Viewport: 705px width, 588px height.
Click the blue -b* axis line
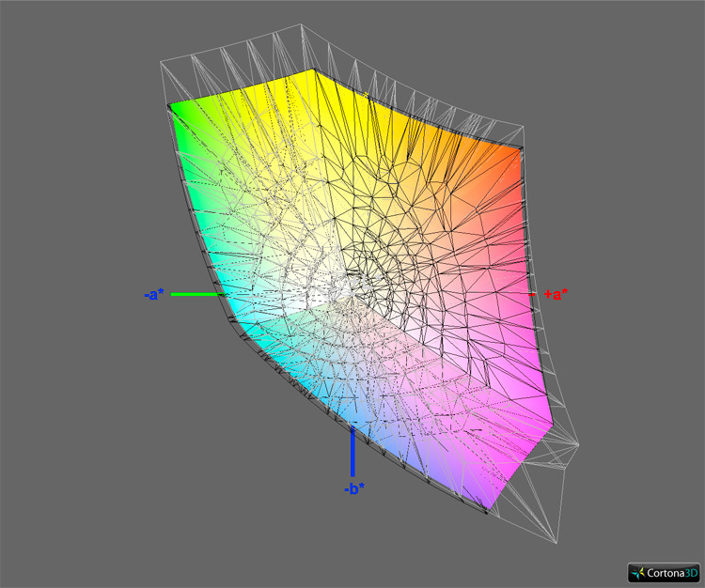pos(352,452)
